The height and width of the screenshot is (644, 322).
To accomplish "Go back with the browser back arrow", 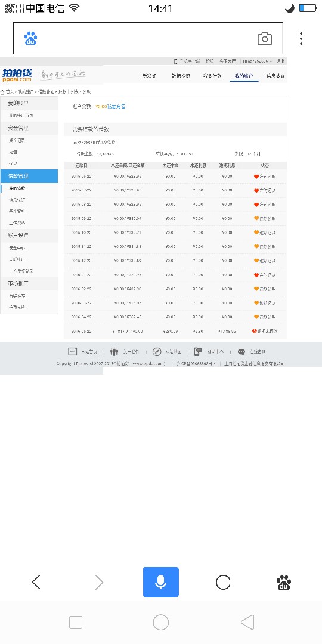I will [x=36, y=582].
